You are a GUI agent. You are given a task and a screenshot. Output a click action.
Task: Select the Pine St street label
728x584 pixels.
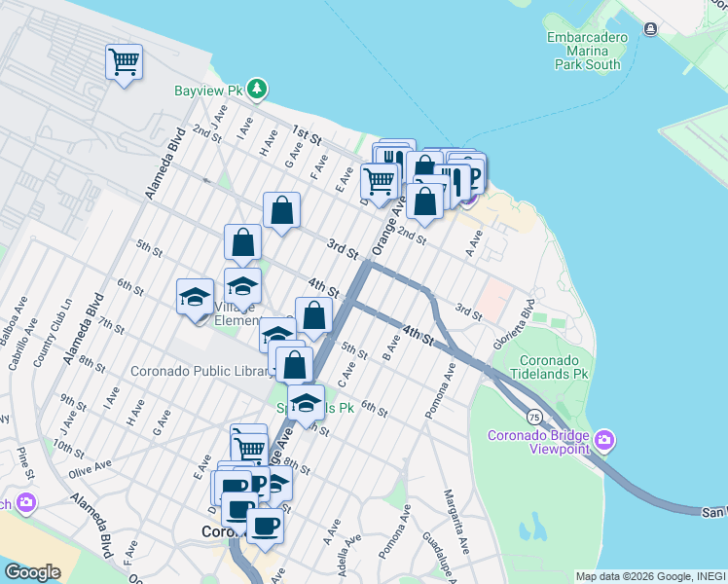point(25,463)
